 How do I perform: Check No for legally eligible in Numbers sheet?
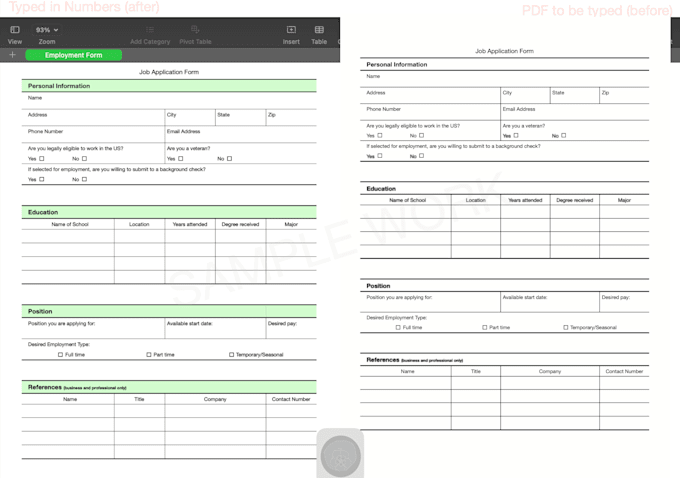(85, 159)
